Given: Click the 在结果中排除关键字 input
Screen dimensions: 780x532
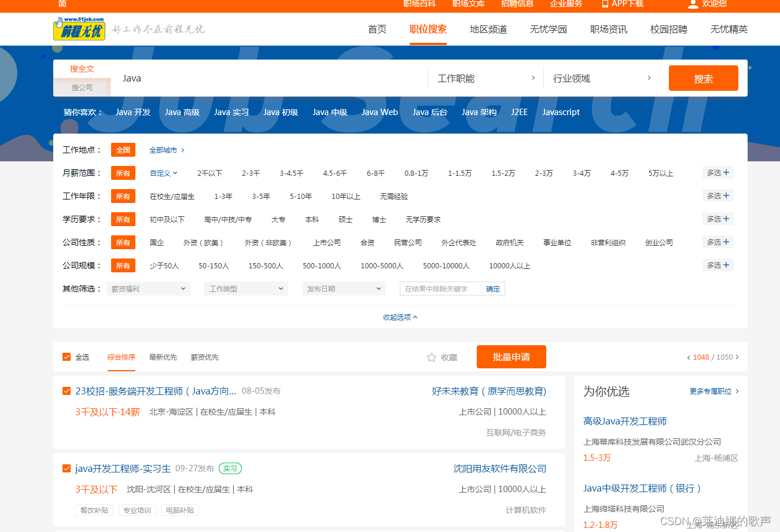Looking at the screenshot, I should [x=441, y=289].
